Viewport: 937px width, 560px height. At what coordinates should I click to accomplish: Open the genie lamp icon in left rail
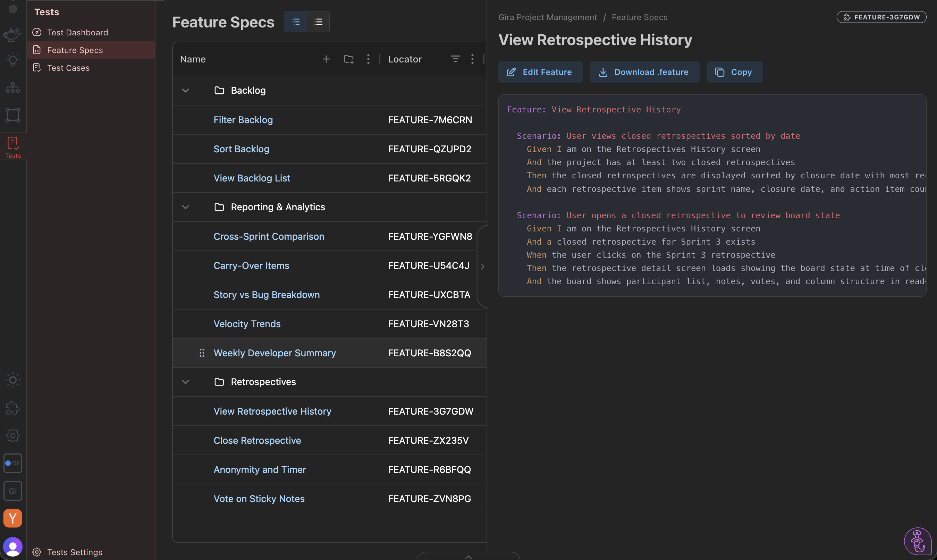pos(12,35)
